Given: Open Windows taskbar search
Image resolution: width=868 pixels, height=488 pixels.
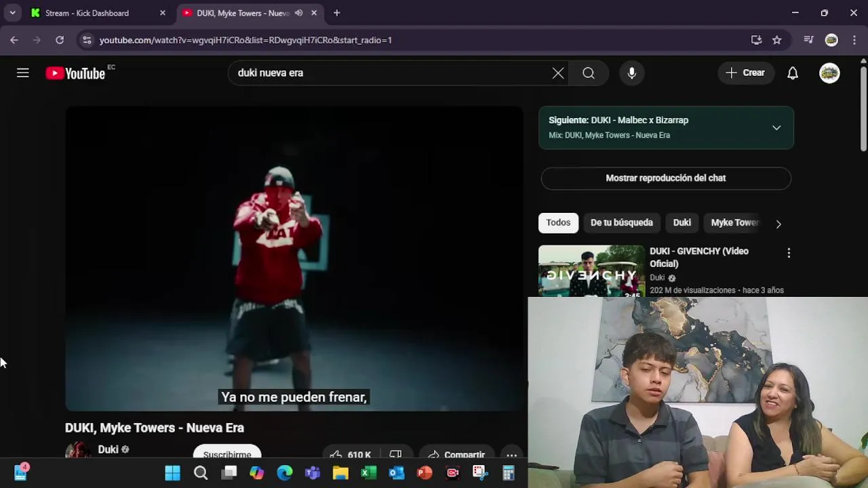Looking at the screenshot, I should pyautogui.click(x=201, y=472).
